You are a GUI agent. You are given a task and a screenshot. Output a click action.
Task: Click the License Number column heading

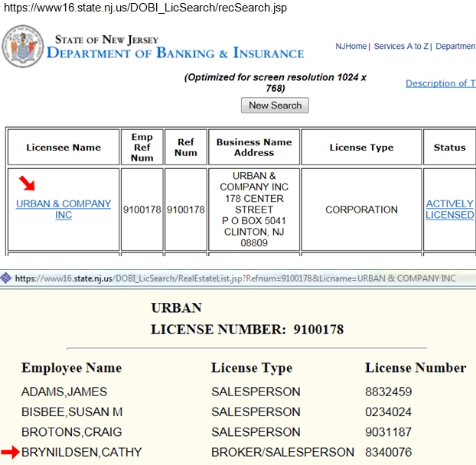416,368
